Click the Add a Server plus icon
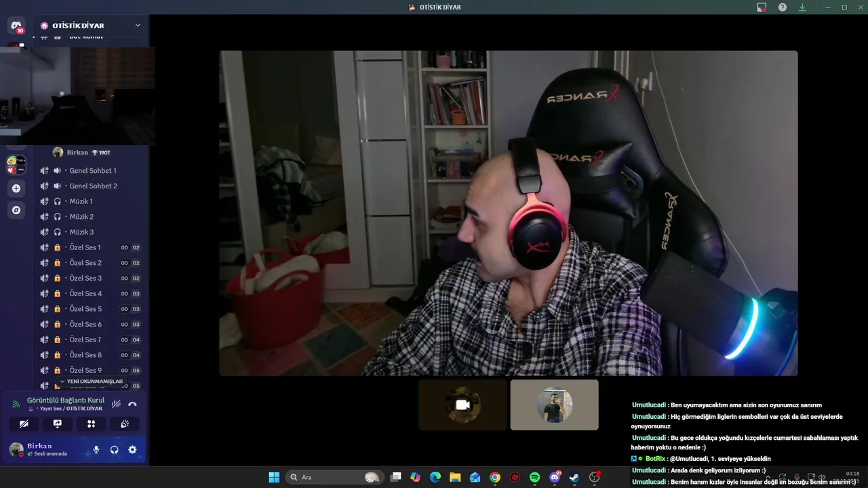This screenshot has height=488, width=868. (x=16, y=188)
